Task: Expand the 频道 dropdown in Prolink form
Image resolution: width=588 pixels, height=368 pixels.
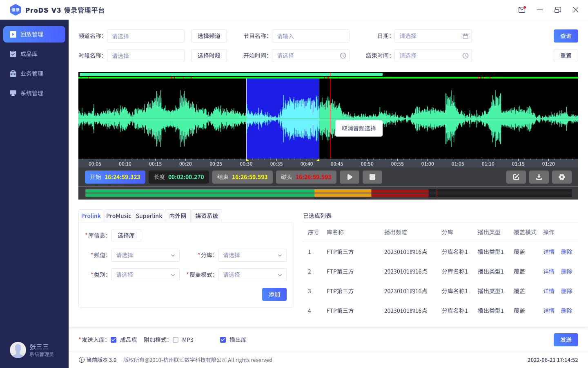Action: (145, 255)
